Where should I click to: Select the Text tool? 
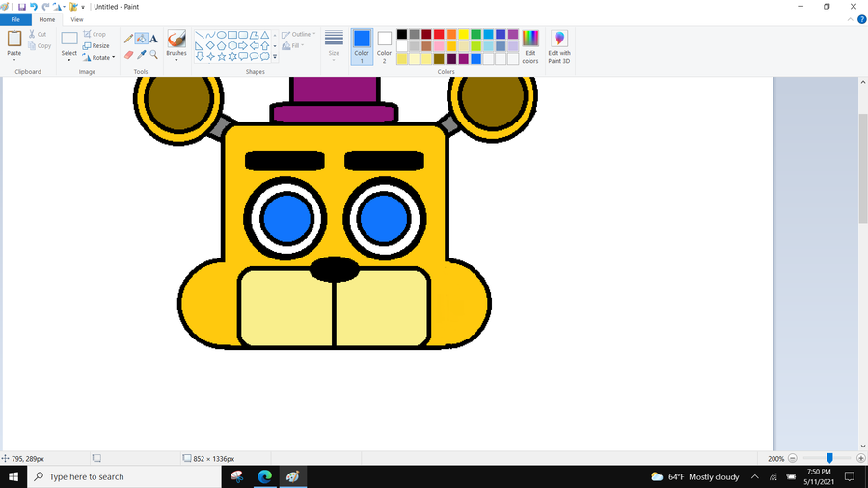(x=154, y=39)
